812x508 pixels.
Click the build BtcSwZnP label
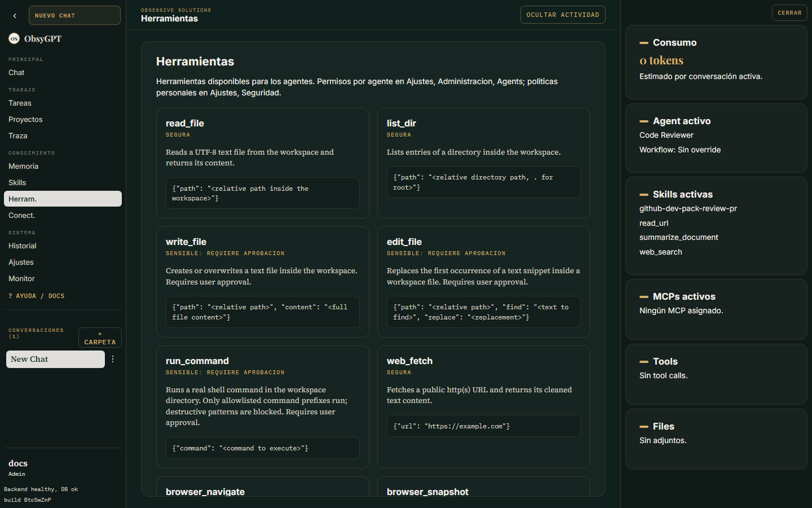[x=27, y=500]
